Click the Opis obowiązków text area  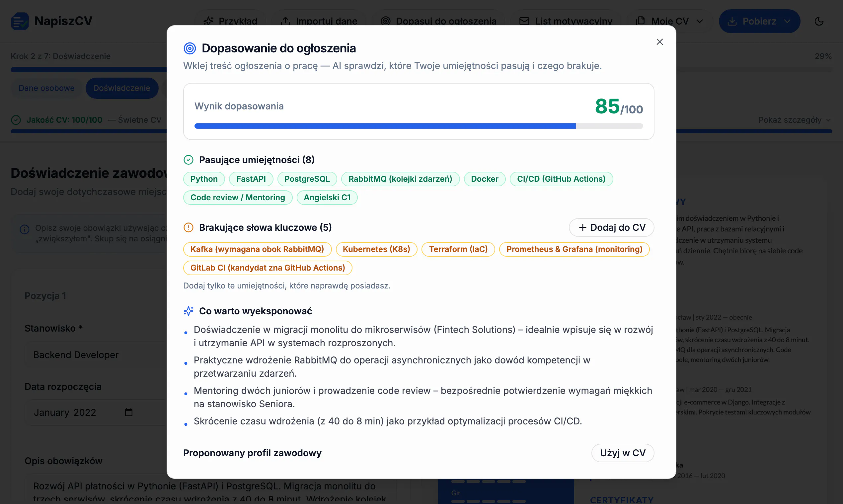click(210, 489)
